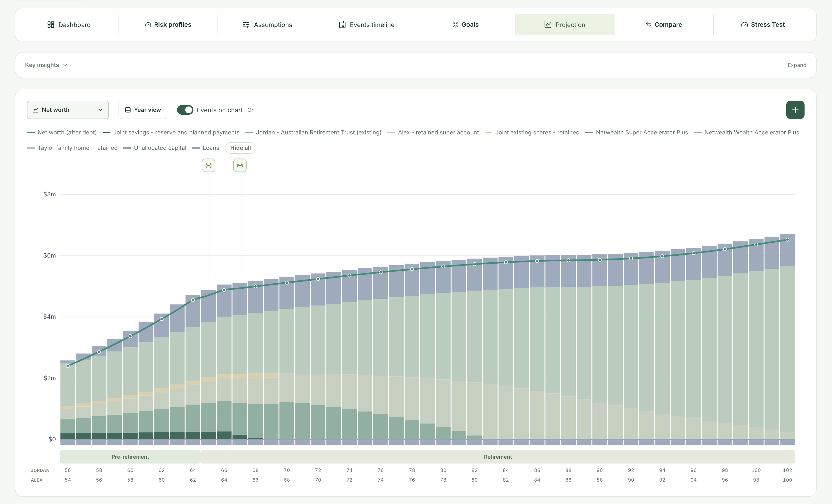
Task: Click the Assumptions sliders icon
Action: (246, 25)
